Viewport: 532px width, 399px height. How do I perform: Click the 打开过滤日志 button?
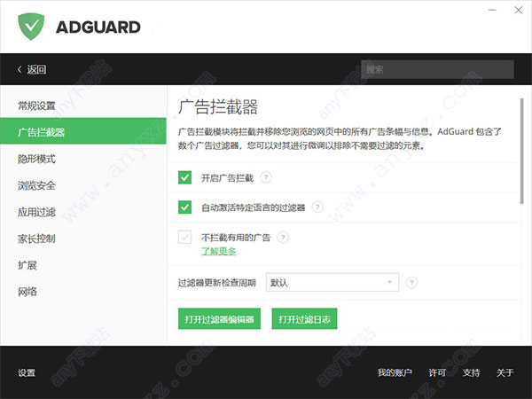304,318
